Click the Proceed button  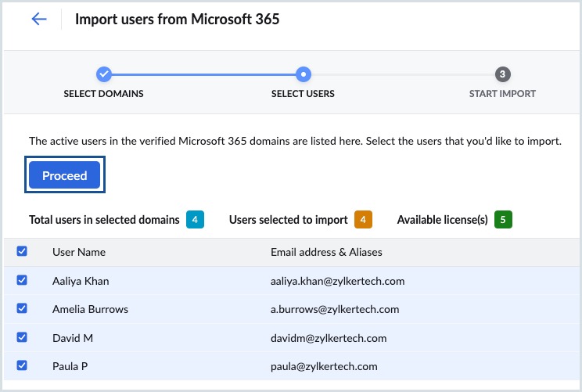[65, 175]
